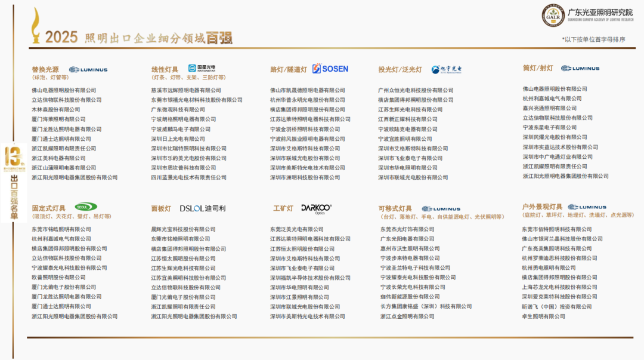Click the DSLOL 迪司利 logo beside 面板灯
644x360 pixels.
(x=203, y=208)
